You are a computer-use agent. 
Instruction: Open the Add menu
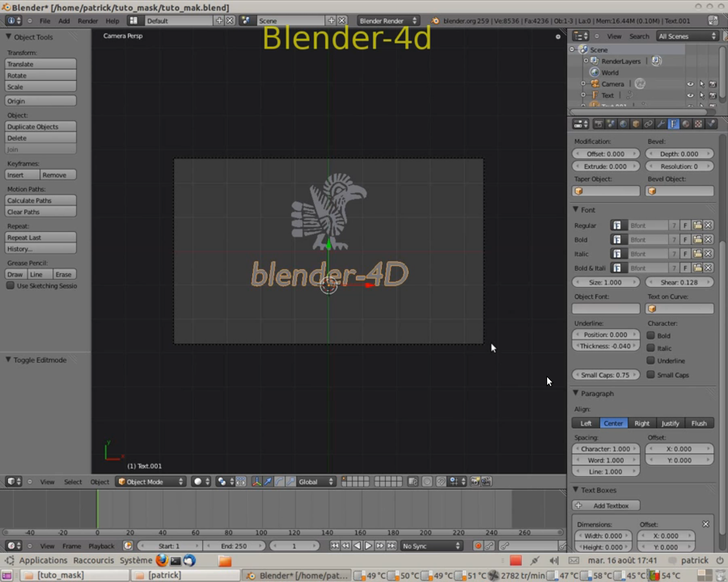point(64,20)
